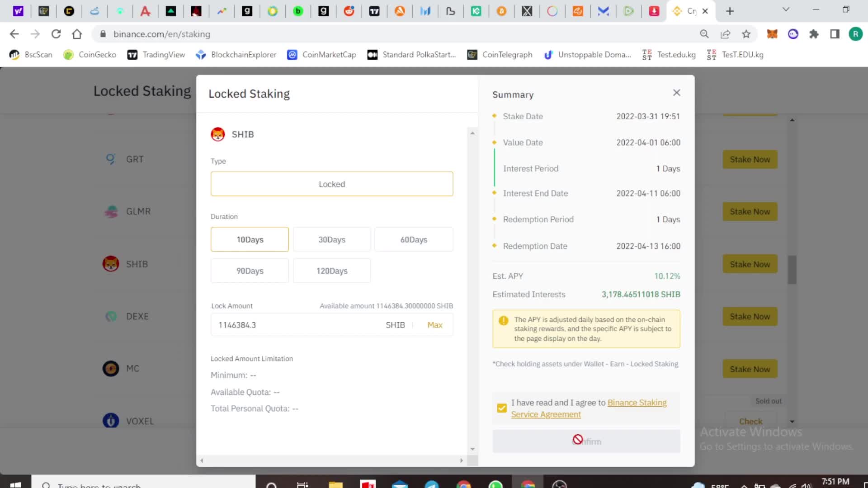Image resolution: width=868 pixels, height=488 pixels.
Task: Open the CoinMarketCap bookmark
Action: pos(322,55)
